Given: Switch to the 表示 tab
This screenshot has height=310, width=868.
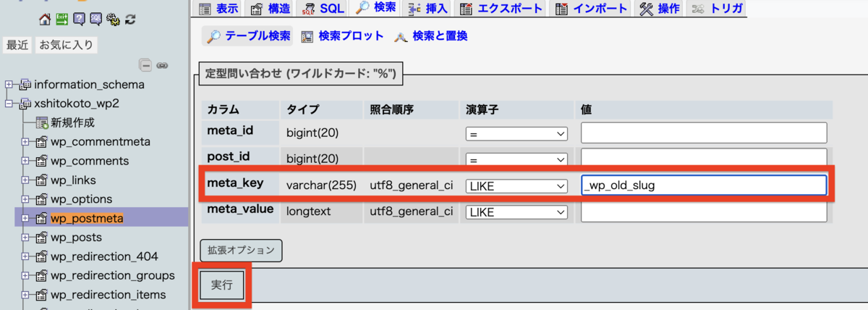Looking at the screenshot, I should (x=218, y=9).
